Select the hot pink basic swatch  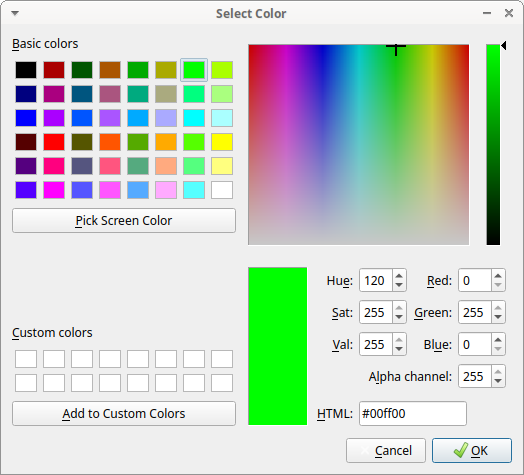54,166
